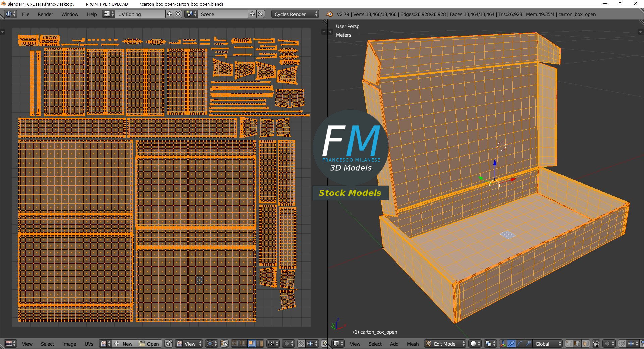Toggle the translate manipulator arrow icon
The width and height of the screenshot is (644, 349).
point(512,344)
